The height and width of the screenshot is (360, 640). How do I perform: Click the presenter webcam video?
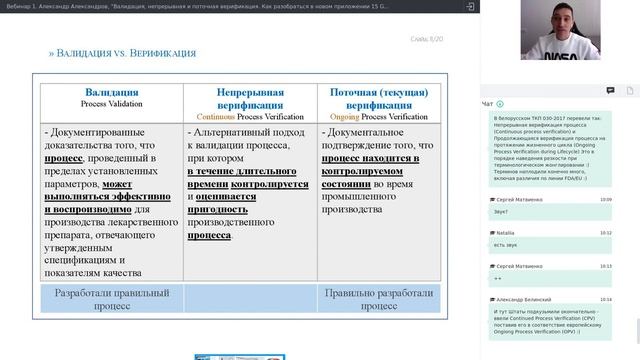[560, 30]
